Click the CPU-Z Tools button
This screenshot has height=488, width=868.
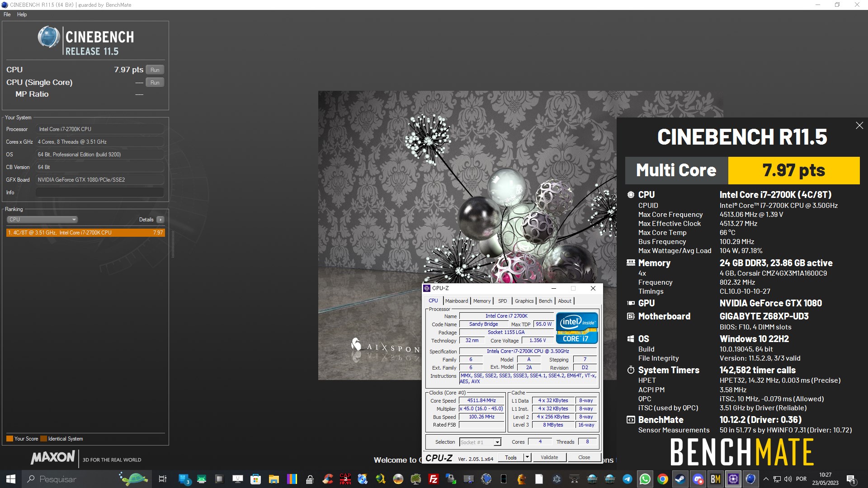pos(511,457)
